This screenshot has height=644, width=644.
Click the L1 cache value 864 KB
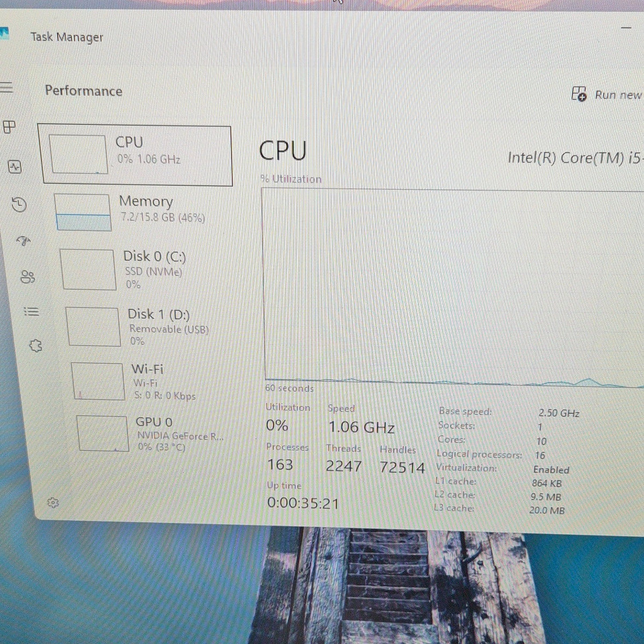tap(547, 483)
